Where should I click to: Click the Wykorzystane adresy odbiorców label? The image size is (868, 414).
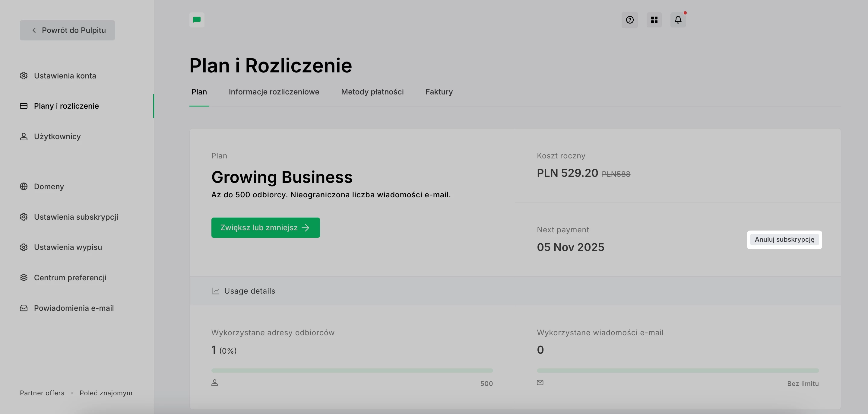[273, 333]
